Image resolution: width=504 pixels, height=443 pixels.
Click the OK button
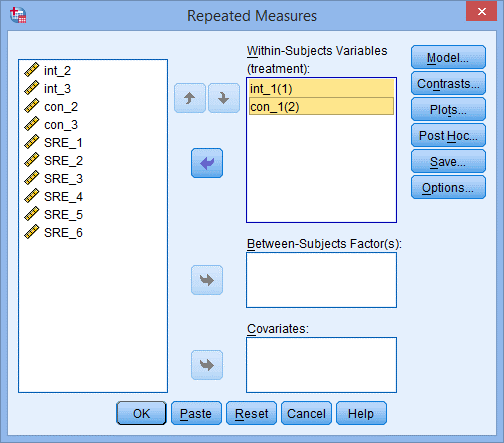pos(141,413)
